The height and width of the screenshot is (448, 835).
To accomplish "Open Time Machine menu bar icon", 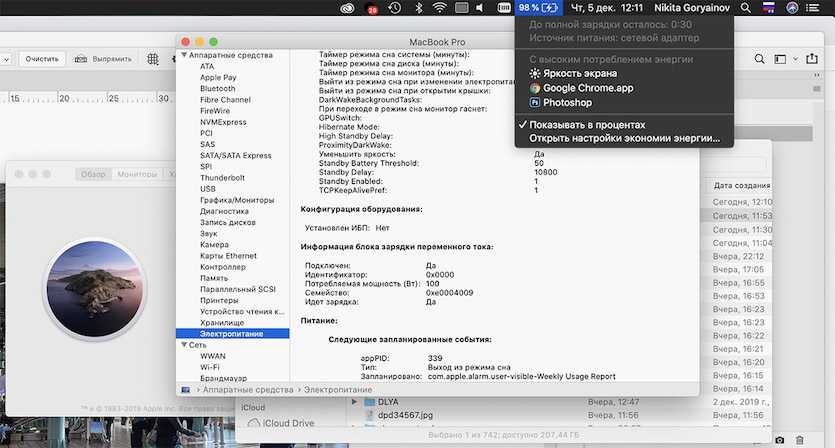I will 395,8.
